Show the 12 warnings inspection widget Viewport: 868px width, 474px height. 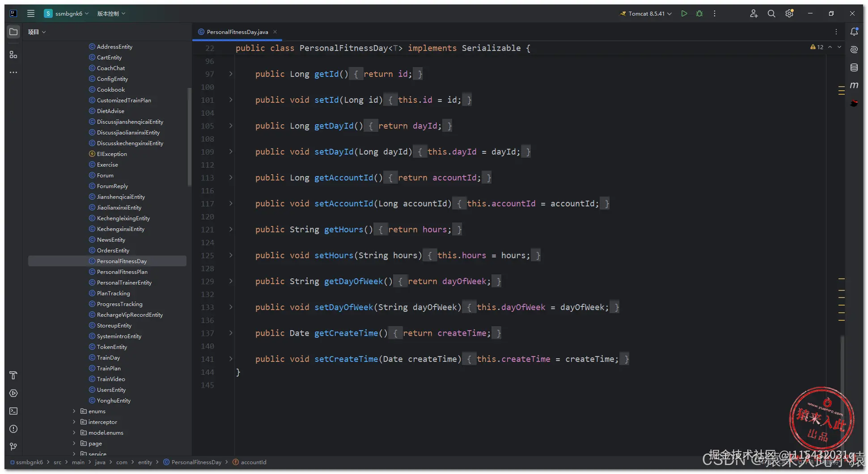point(817,47)
